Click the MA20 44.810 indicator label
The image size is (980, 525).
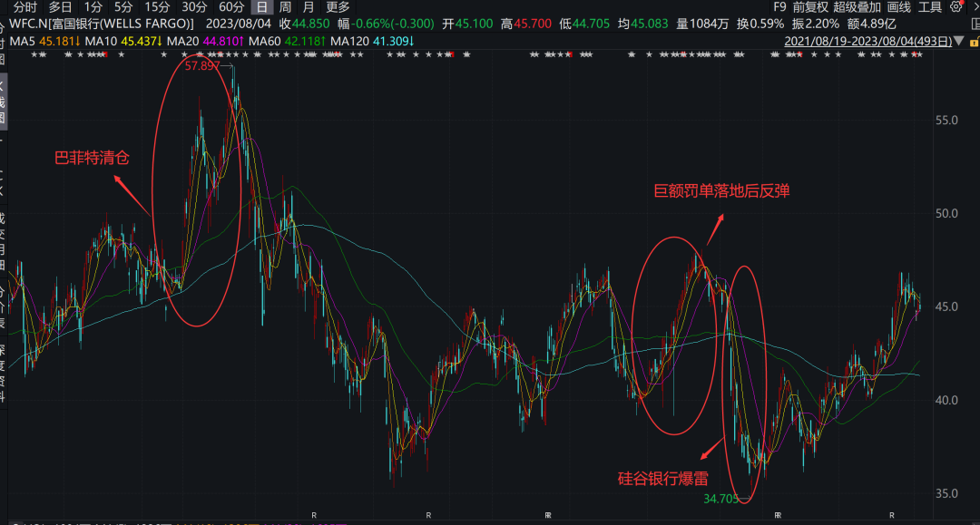coord(205,41)
